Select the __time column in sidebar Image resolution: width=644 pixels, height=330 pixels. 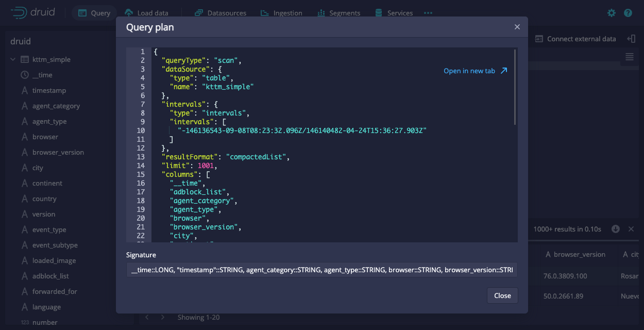point(42,75)
